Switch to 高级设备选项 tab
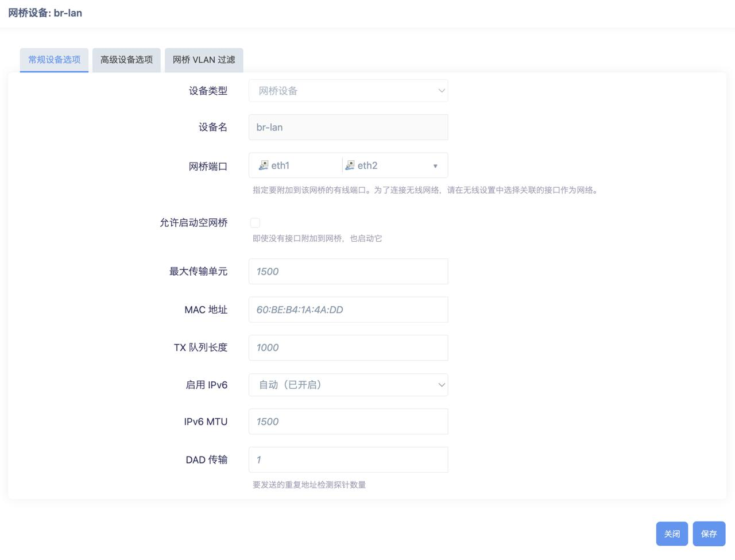The image size is (735, 560). (126, 60)
